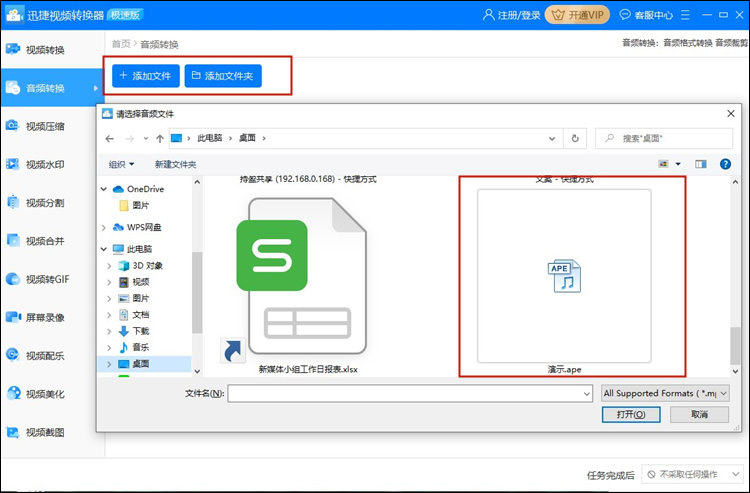
Task: Open the All Supported Formats filter dropdown
Action: pos(665,393)
